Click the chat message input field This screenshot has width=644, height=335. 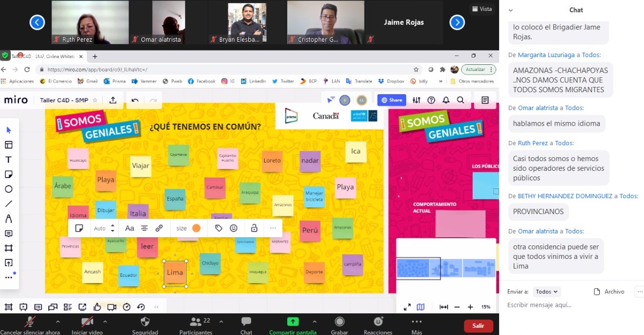point(571,305)
